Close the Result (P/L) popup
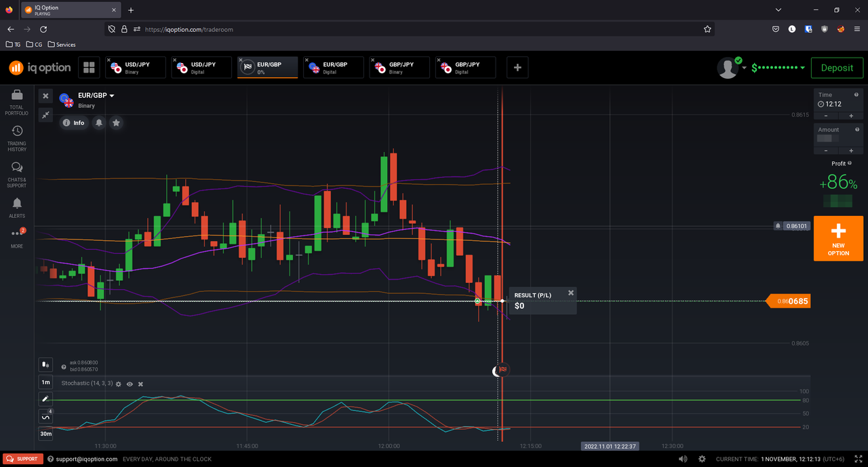868x467 pixels. pos(571,293)
